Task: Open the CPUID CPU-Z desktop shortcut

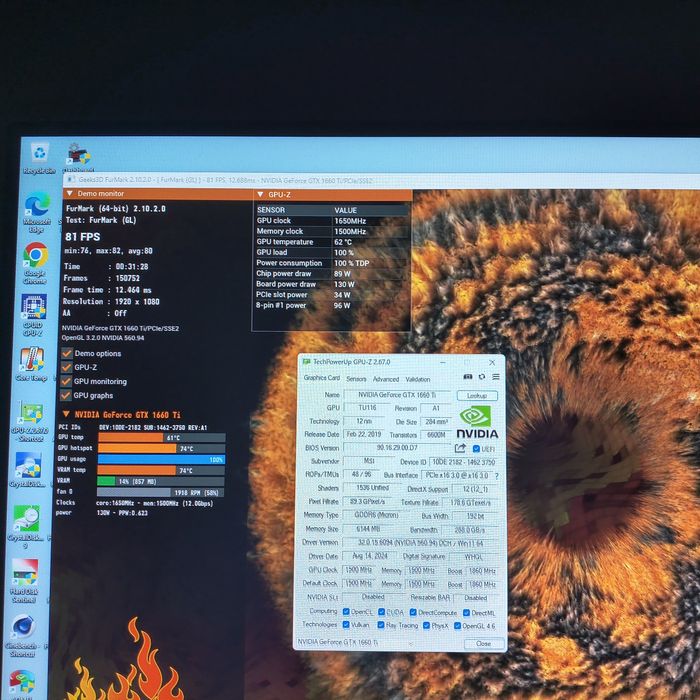Action: [x=33, y=315]
